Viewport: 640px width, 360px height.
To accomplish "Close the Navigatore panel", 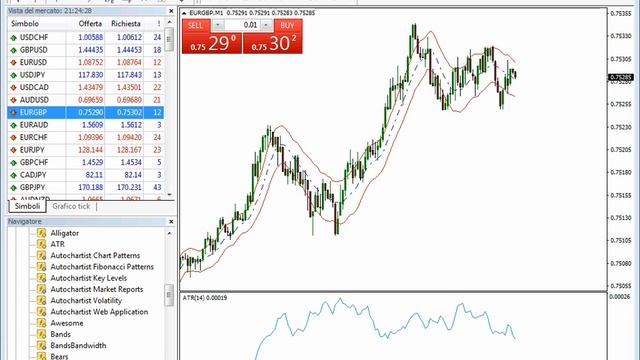I will tap(171, 222).
